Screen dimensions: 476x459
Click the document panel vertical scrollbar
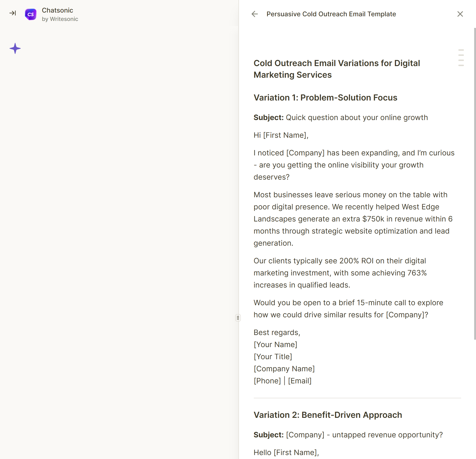(x=475, y=182)
